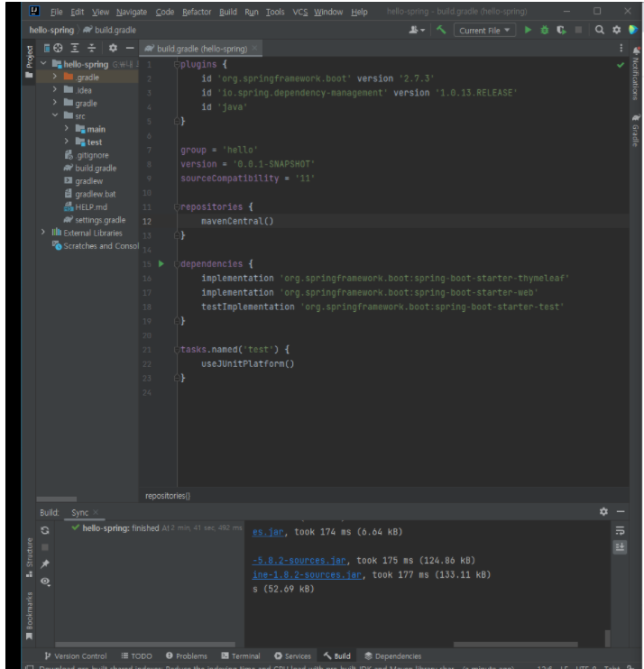Open the Tools menu
Image resolution: width=644 pixels, height=669 pixels.
(x=275, y=12)
